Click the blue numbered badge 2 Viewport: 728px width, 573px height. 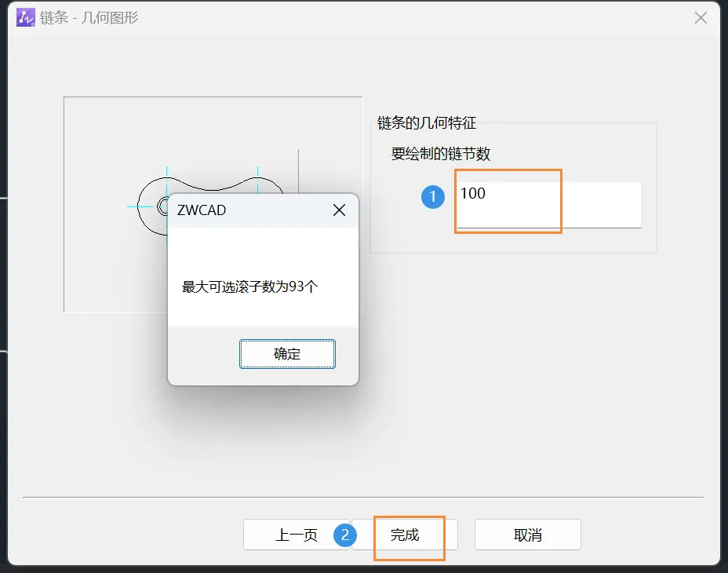(345, 535)
